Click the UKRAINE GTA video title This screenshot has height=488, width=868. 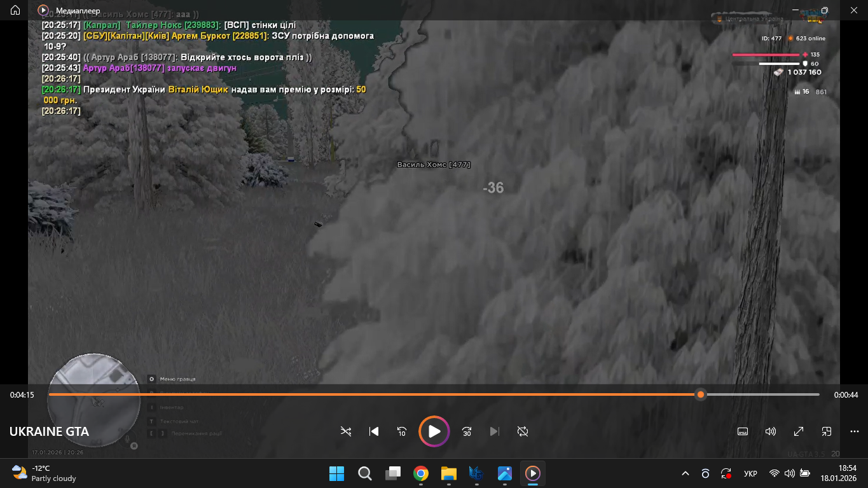pos(49,432)
